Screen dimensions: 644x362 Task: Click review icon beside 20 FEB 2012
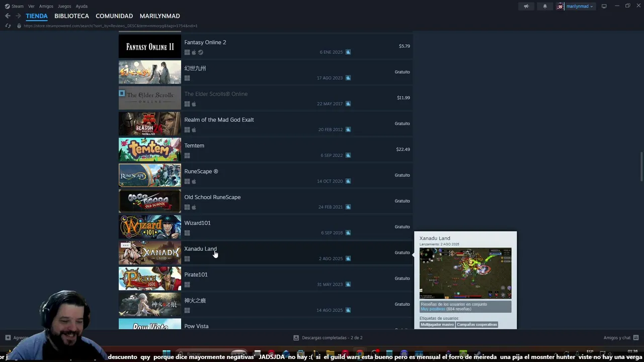click(x=348, y=130)
